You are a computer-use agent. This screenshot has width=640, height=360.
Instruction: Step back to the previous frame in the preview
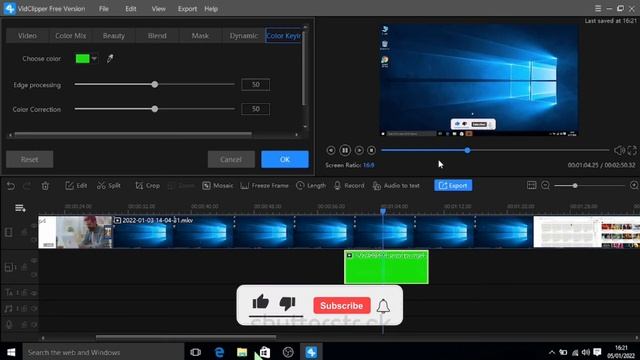331,150
